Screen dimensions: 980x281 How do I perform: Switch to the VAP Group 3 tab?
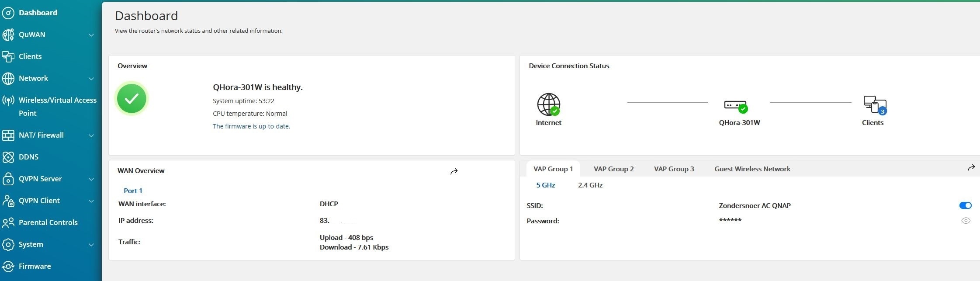(674, 169)
